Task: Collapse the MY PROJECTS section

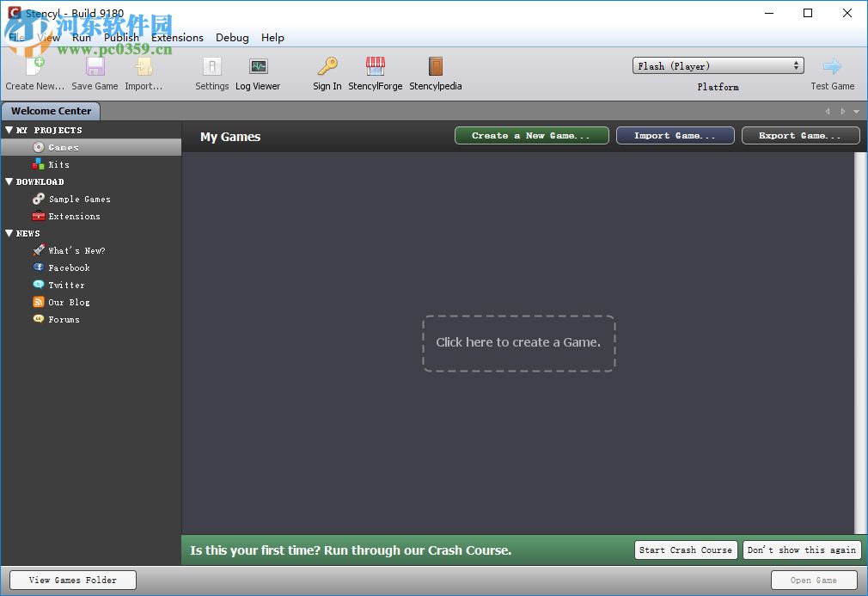Action: (9, 130)
